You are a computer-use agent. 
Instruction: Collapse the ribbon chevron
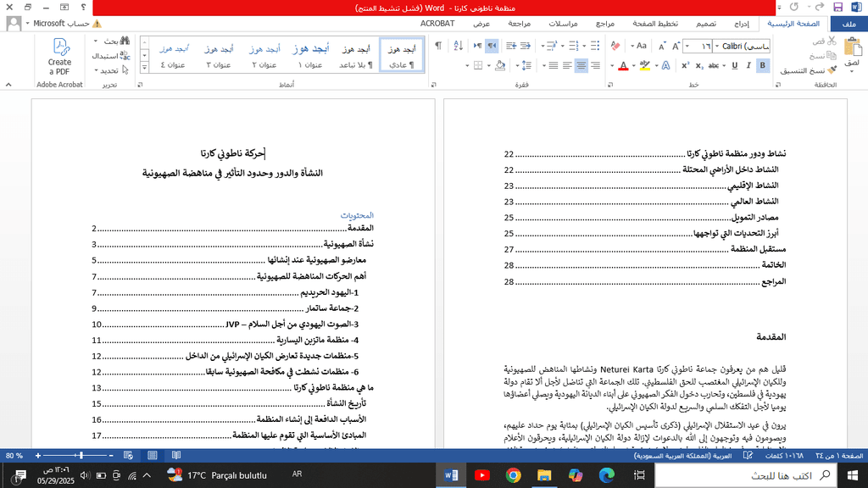click(x=8, y=85)
